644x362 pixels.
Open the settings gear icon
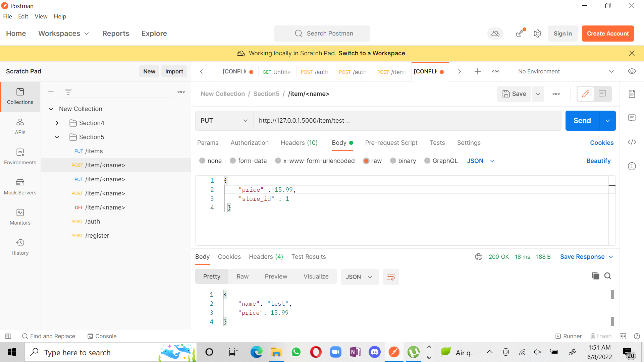pos(538,34)
